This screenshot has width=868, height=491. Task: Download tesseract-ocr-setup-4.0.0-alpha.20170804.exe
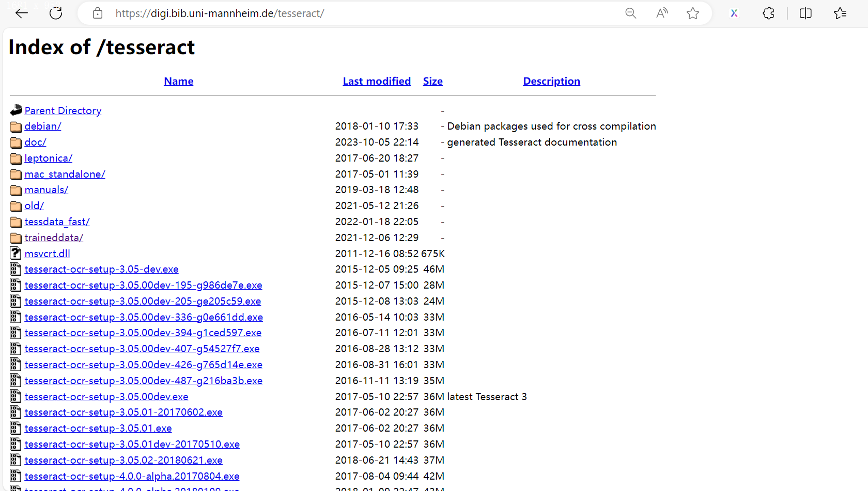point(132,476)
